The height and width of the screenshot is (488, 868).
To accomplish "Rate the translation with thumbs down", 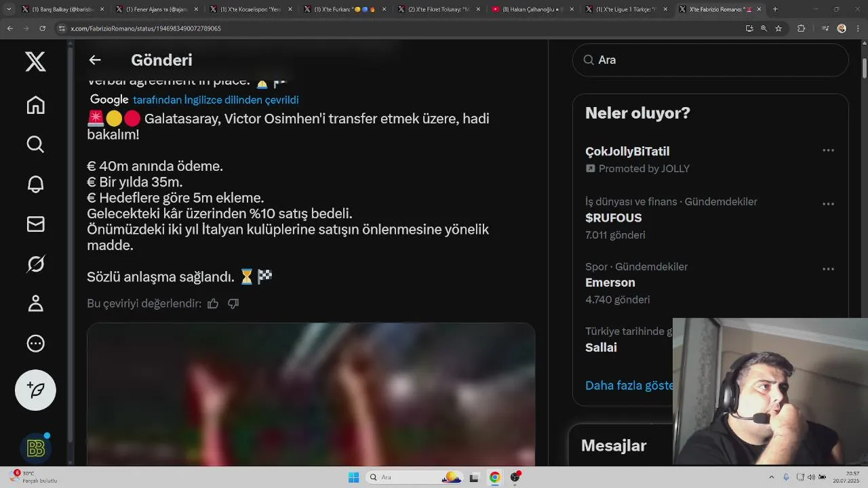I will click(x=233, y=304).
